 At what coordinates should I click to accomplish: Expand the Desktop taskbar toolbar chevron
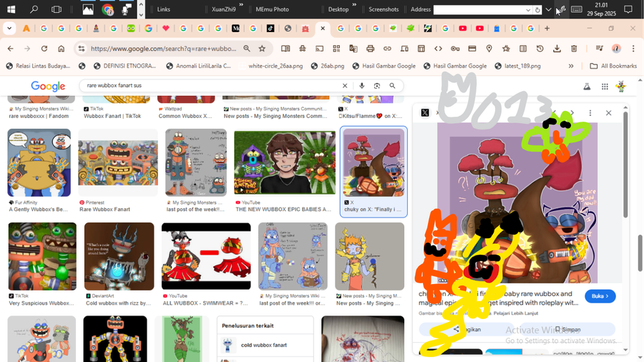354,5
